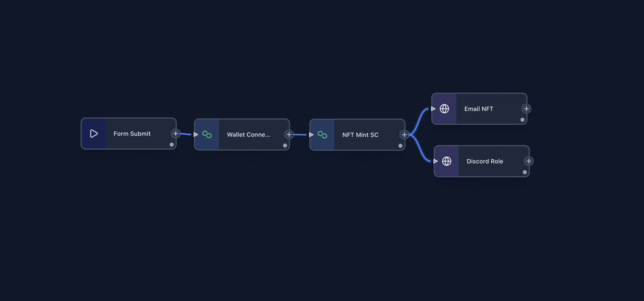Image resolution: width=644 pixels, height=301 pixels.
Task: Click the play trigger icon on Form Submit
Action: point(94,134)
